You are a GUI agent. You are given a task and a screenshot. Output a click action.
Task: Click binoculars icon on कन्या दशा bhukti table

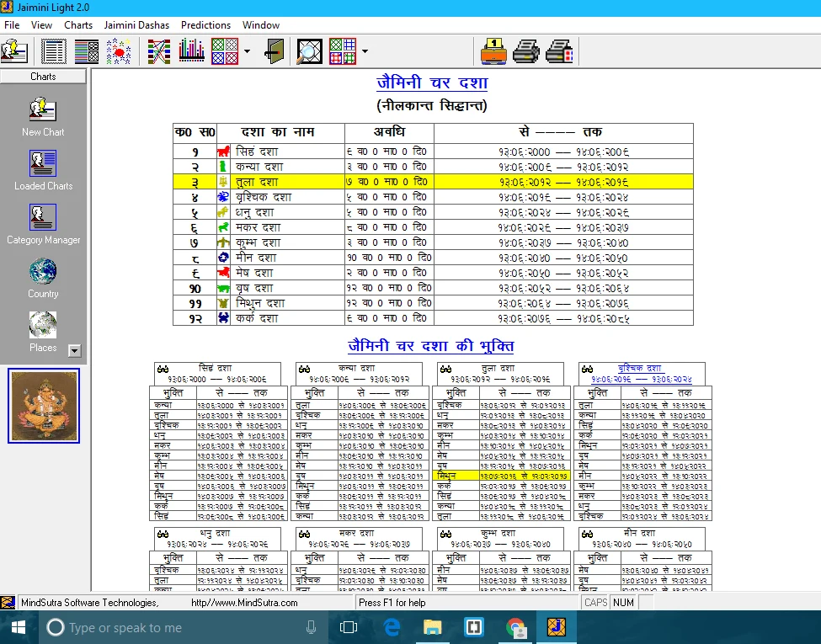coord(304,369)
